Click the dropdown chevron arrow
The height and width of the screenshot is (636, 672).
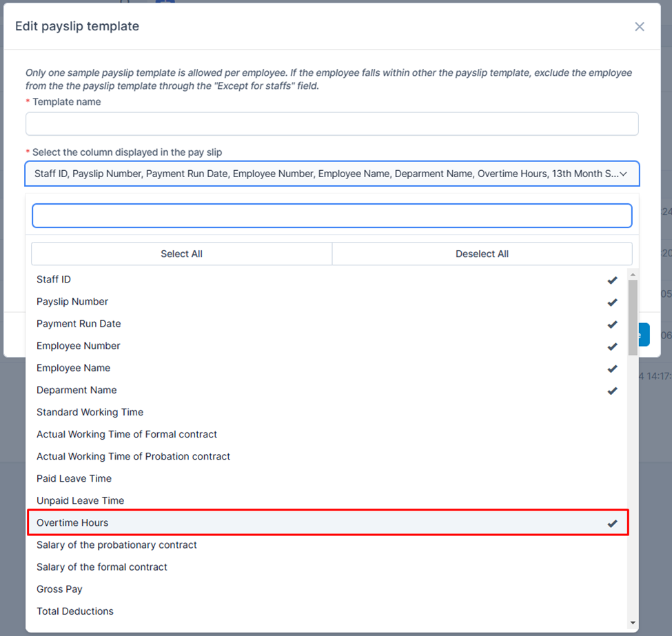pos(624,174)
